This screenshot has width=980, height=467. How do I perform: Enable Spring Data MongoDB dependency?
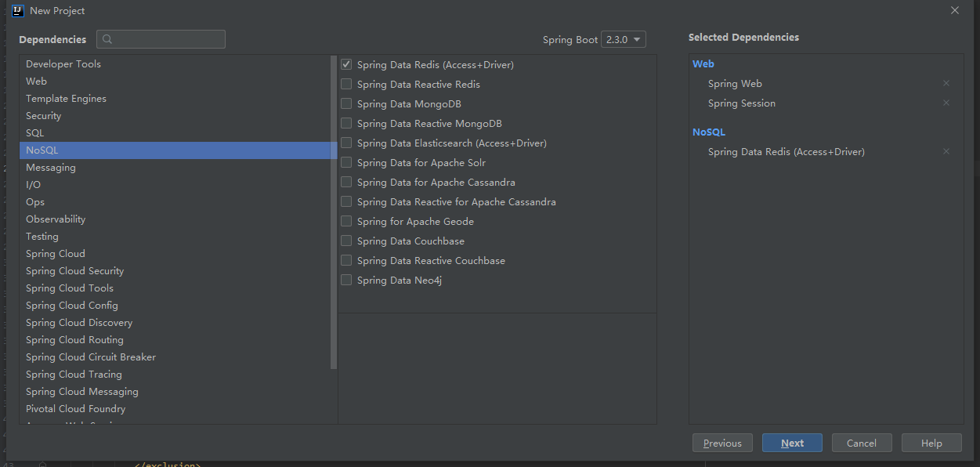click(345, 103)
